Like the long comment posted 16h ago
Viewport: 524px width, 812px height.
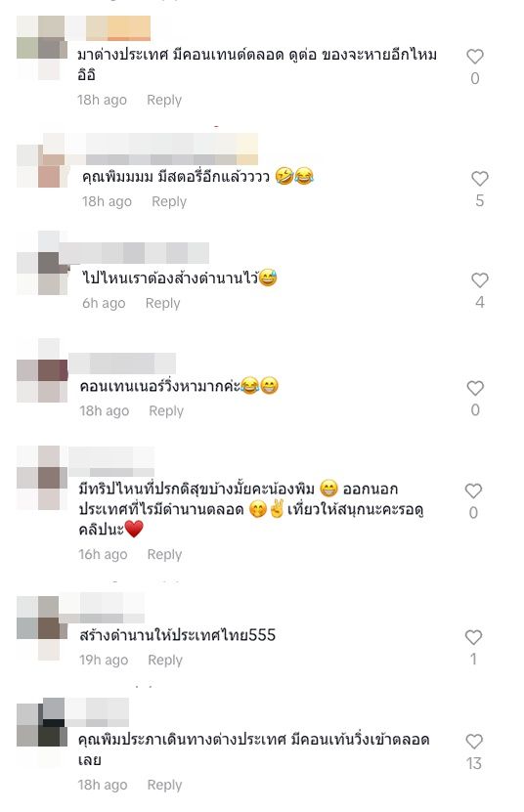(x=473, y=491)
